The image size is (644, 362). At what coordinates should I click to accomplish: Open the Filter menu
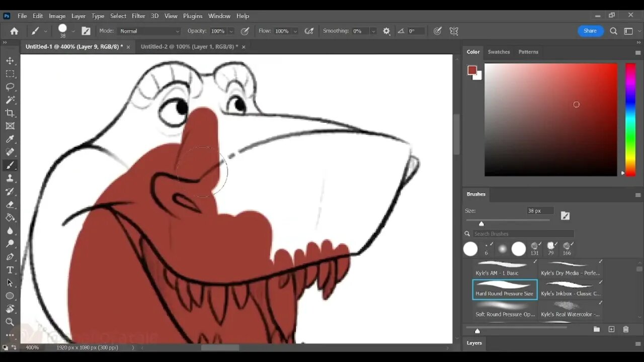(138, 16)
